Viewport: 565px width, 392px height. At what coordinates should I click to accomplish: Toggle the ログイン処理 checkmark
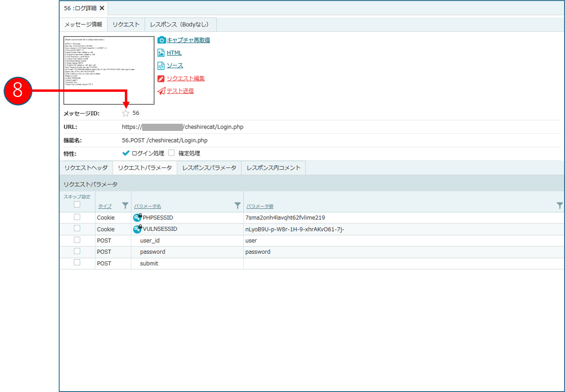(x=126, y=153)
